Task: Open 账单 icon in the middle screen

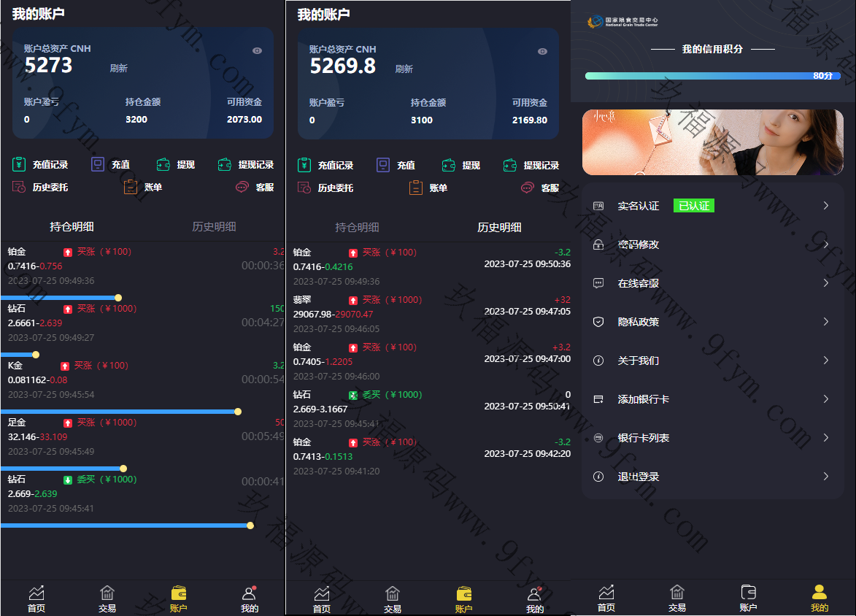Action: [x=416, y=188]
